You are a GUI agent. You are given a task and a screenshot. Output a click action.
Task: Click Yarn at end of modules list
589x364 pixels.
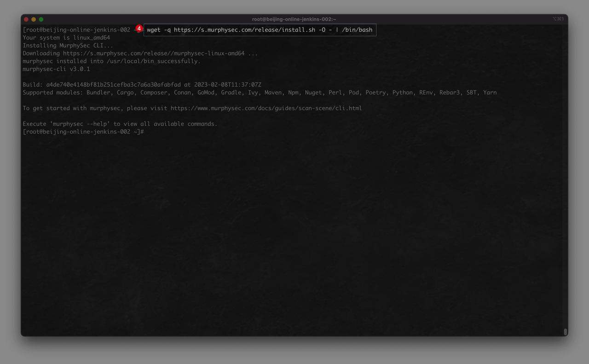point(490,92)
